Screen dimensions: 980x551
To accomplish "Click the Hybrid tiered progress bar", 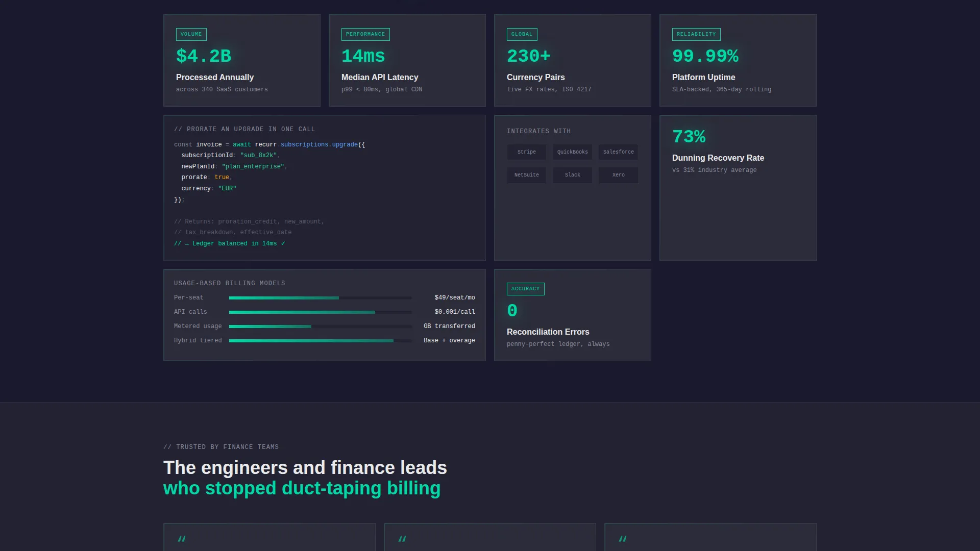I will tap(320, 341).
